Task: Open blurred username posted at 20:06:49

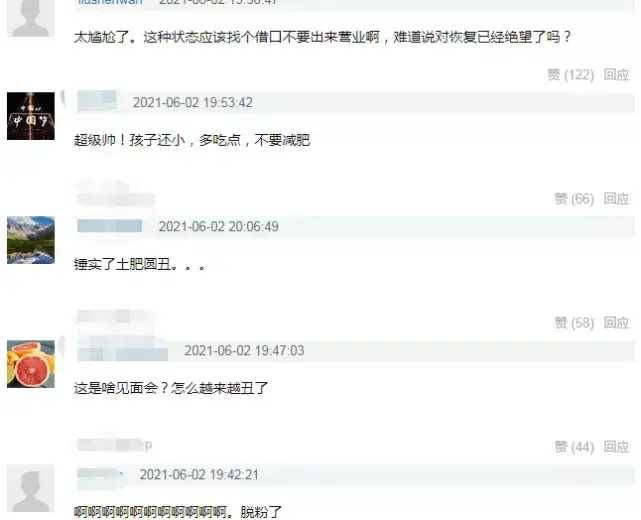Action: pyautogui.click(x=110, y=226)
